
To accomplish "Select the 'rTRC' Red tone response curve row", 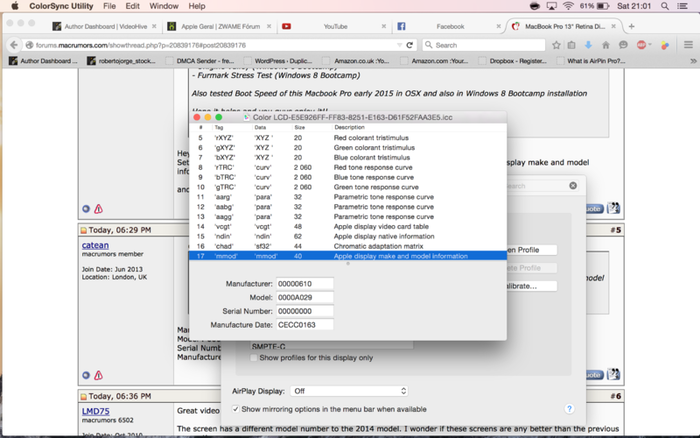I will [348, 167].
